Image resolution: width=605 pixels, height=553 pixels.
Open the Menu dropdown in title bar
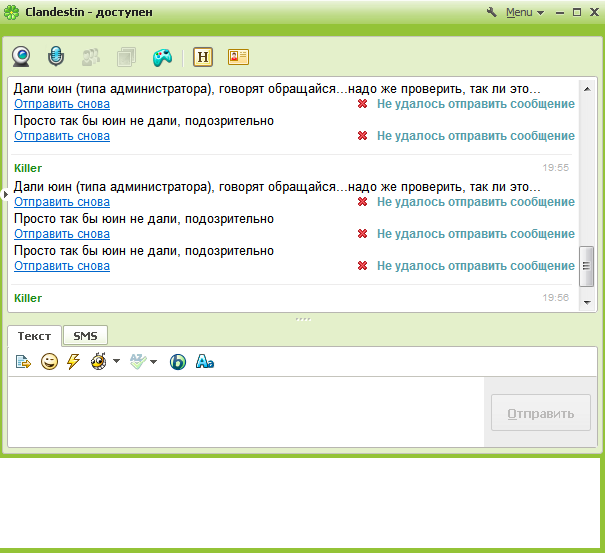525,12
